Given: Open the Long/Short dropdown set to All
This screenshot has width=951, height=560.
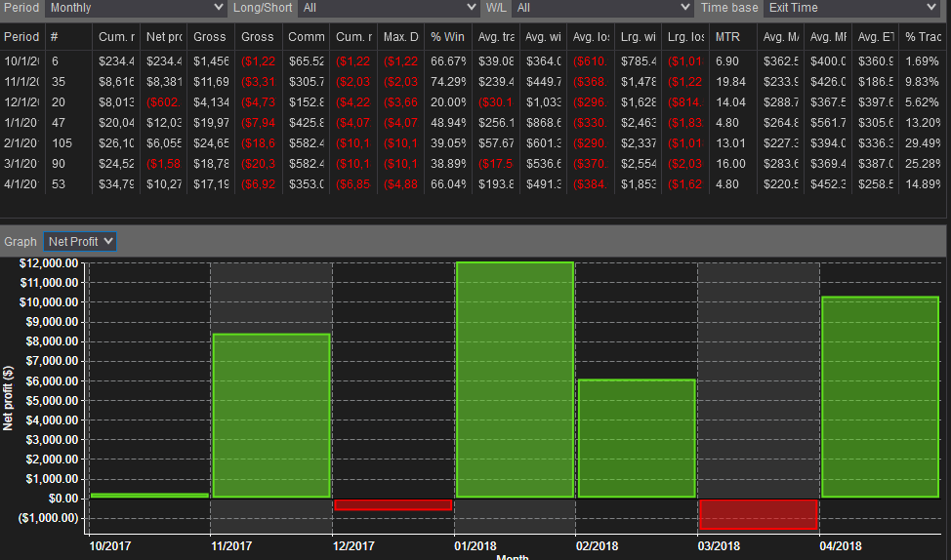Looking at the screenshot, I should 389,8.
